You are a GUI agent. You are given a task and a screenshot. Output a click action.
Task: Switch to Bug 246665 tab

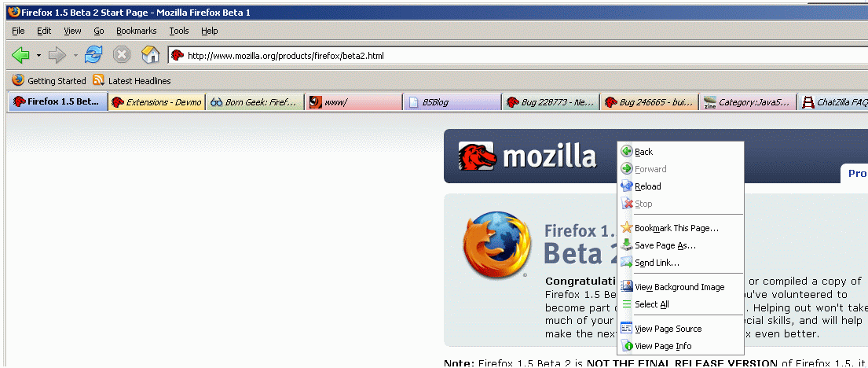point(650,102)
